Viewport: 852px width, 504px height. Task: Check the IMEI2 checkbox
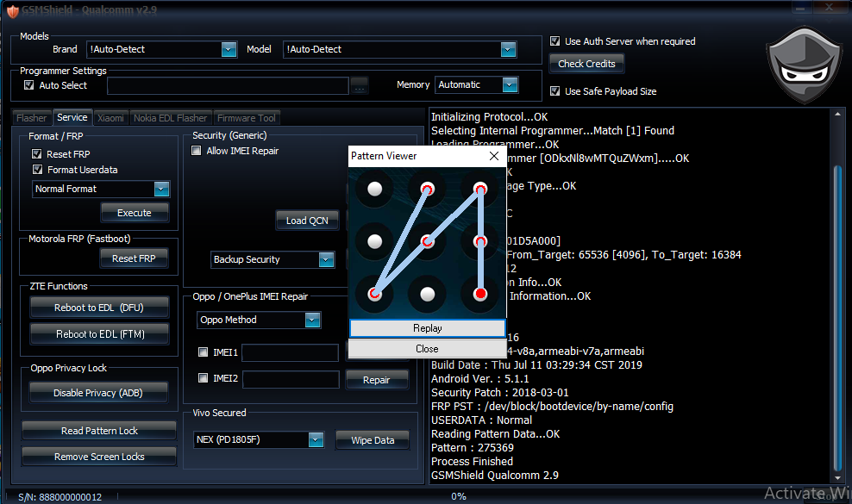coord(203,378)
